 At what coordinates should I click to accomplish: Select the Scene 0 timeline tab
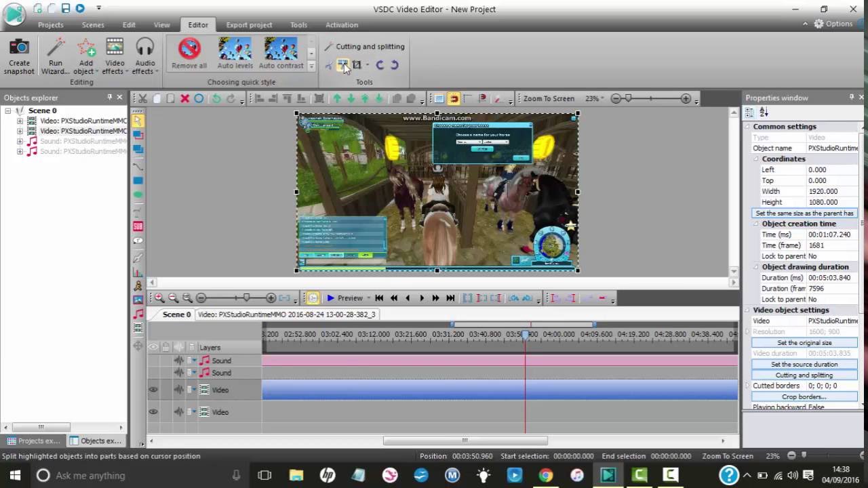176,314
